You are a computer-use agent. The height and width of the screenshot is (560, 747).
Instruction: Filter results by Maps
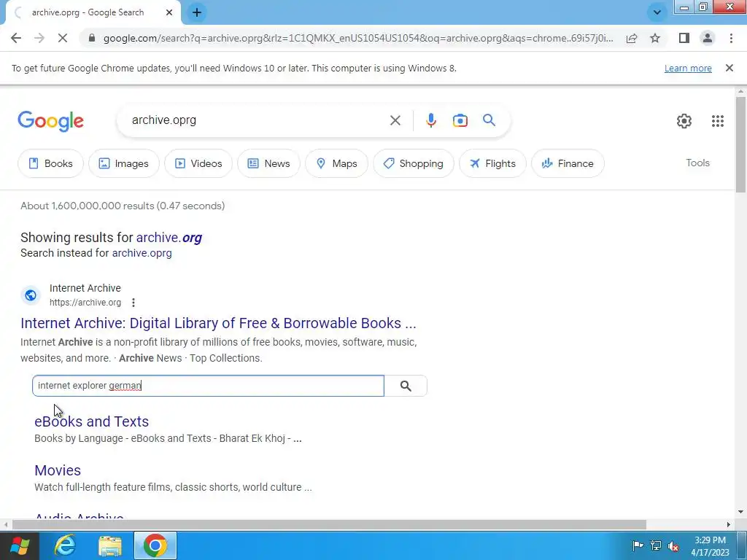point(337,163)
